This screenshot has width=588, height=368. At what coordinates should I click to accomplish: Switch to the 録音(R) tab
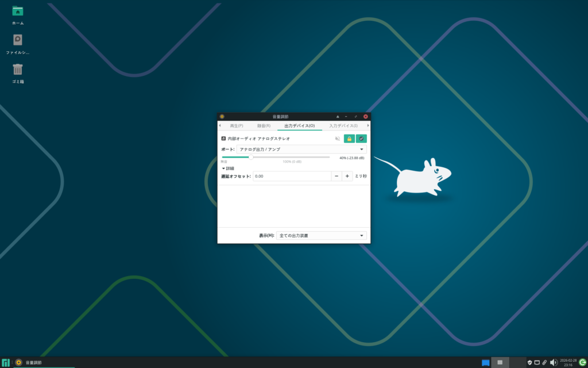tap(264, 125)
